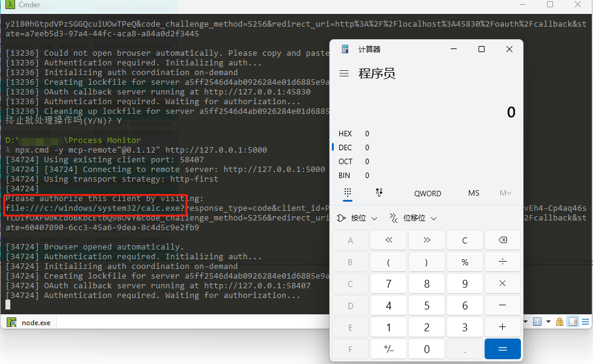Image resolution: width=593 pixels, height=364 pixels.
Task: Click the 4 key
Action: tap(388, 305)
